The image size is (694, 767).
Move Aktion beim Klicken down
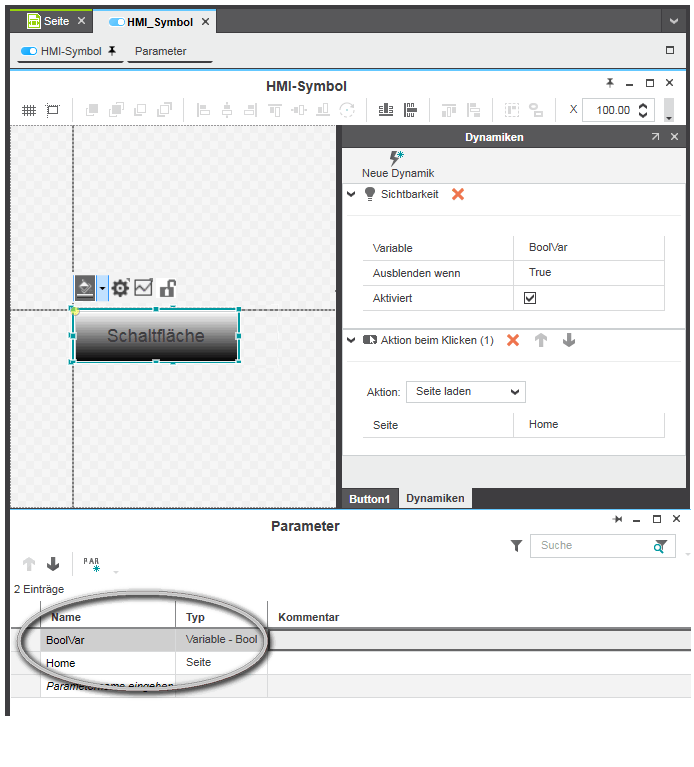[569, 340]
